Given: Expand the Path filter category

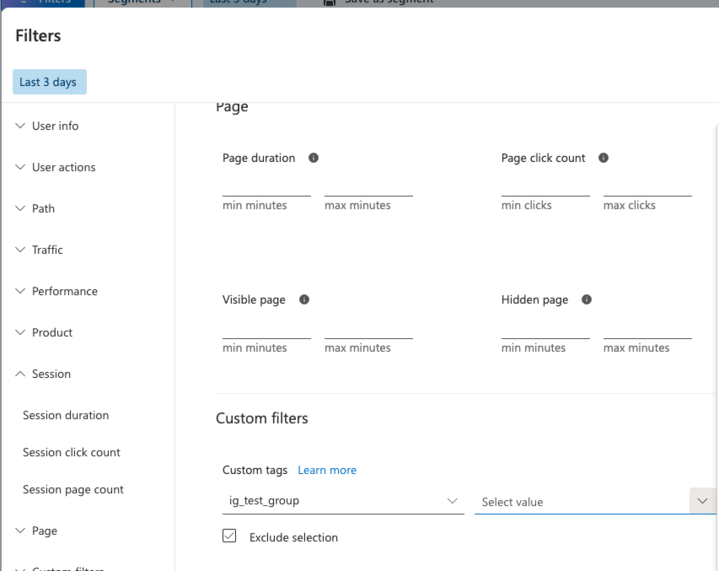Looking at the screenshot, I should click(43, 209).
